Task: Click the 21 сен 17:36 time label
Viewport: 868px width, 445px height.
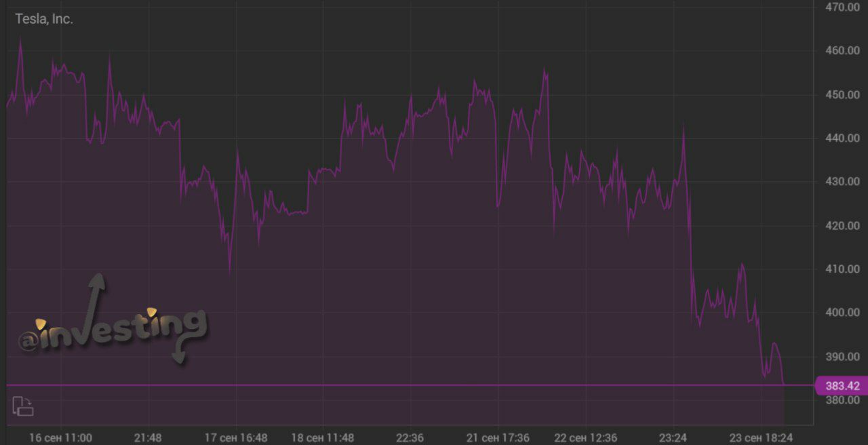Action: 498,438
